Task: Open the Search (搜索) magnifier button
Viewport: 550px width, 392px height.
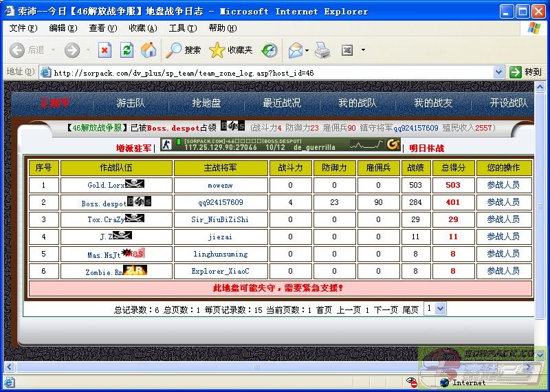Action: [184, 50]
